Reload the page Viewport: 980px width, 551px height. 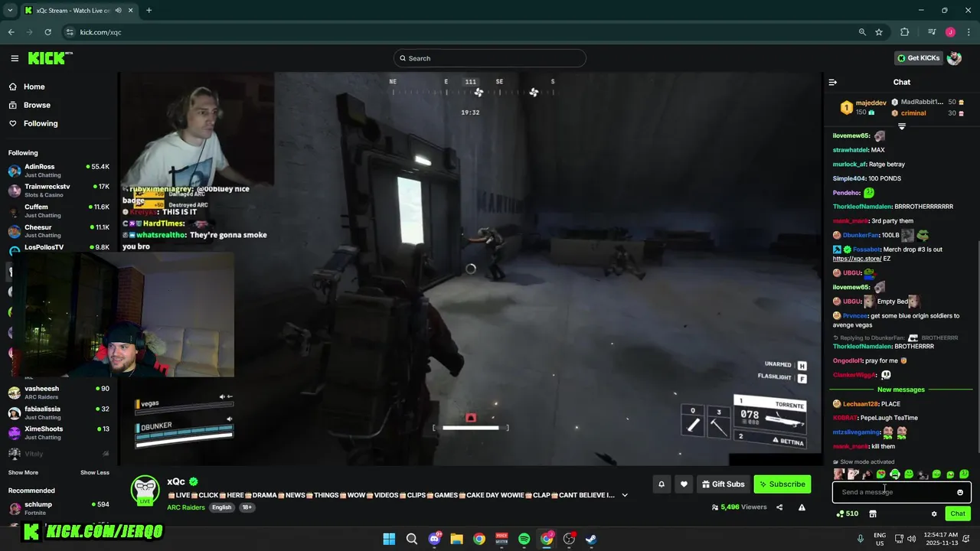point(47,32)
